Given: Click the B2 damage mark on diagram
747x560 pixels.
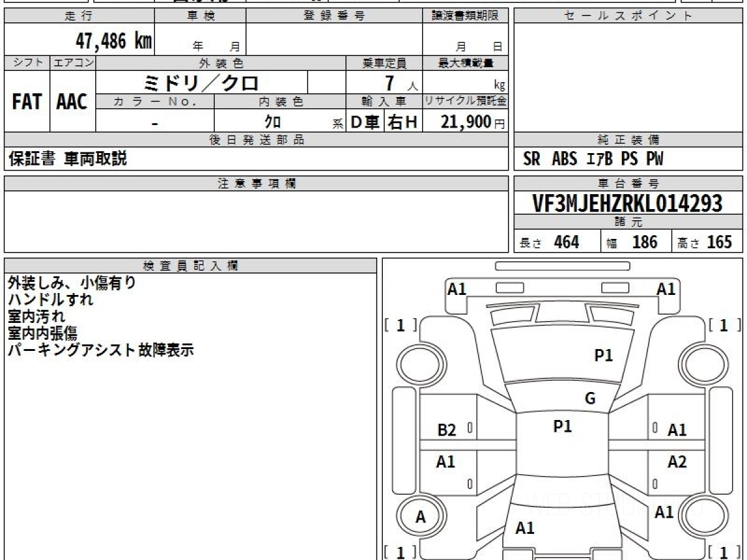Looking at the screenshot, I should [x=447, y=429].
